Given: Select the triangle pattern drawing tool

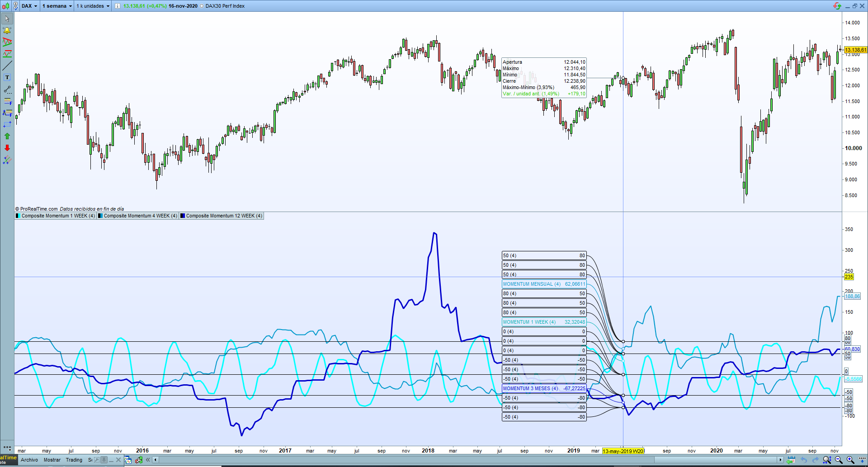Looking at the screenshot, I should pyautogui.click(x=7, y=42).
